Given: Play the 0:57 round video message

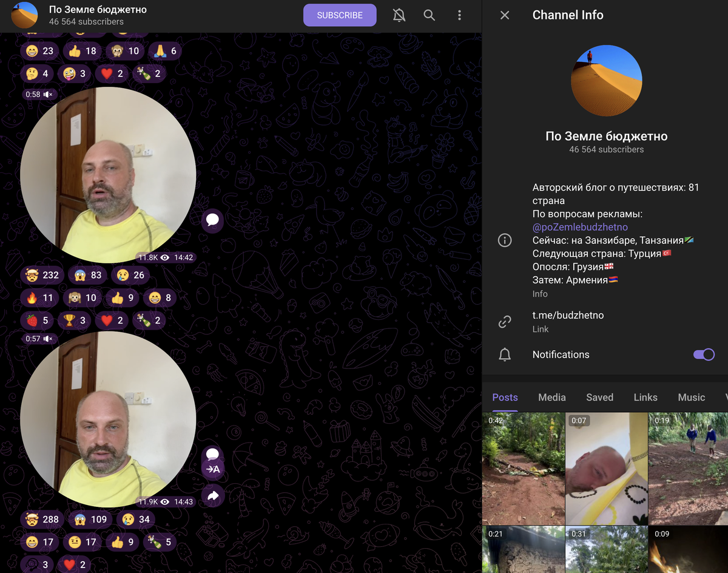Looking at the screenshot, I should click(108, 419).
